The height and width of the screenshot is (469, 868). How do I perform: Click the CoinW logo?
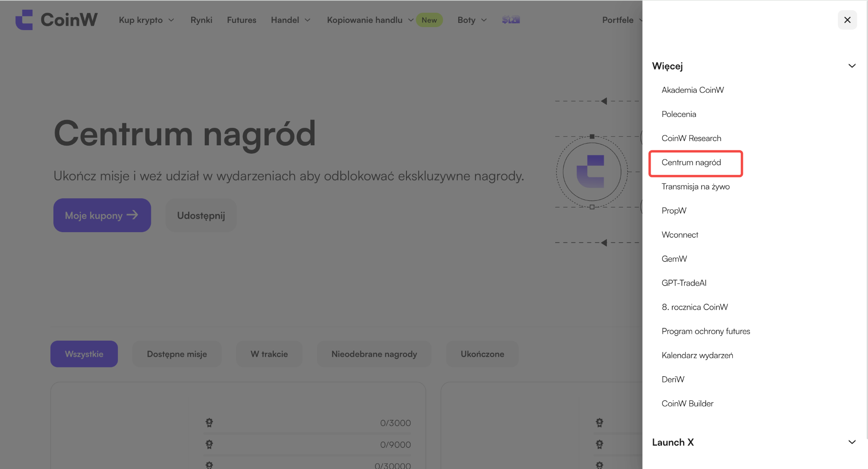tap(56, 20)
